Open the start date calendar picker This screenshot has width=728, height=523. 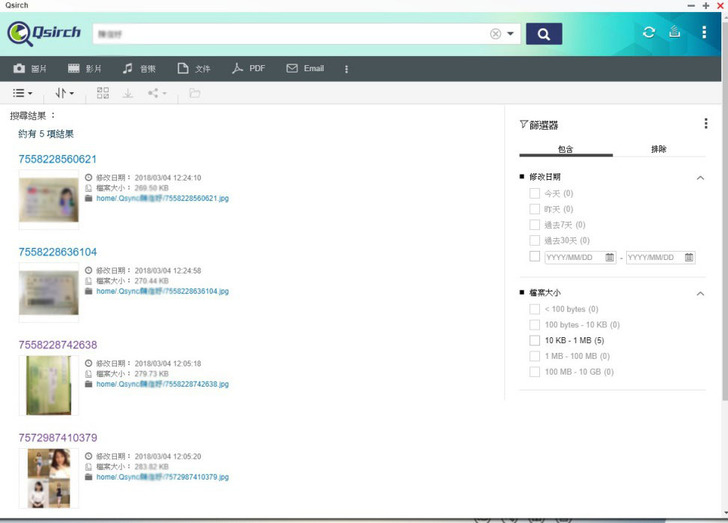click(610, 257)
